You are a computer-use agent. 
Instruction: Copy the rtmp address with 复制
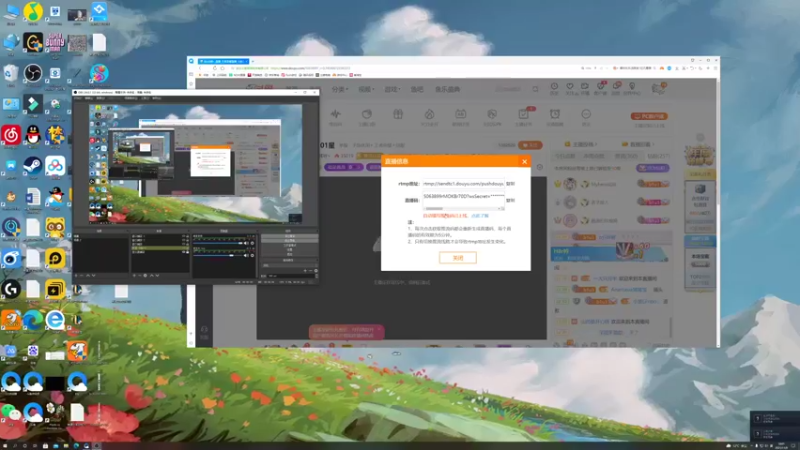pos(510,184)
